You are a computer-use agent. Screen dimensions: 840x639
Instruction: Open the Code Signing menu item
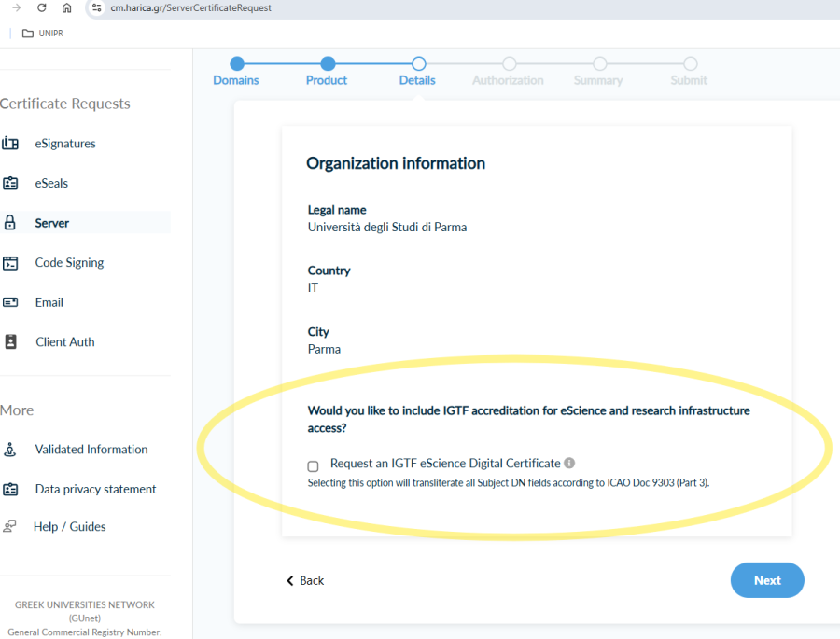click(x=69, y=263)
